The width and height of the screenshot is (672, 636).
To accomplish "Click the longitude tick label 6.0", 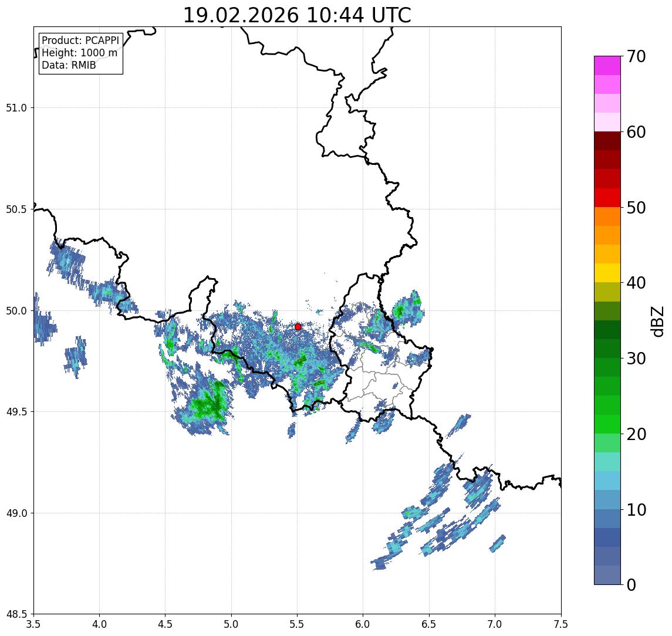I will click(x=363, y=624).
